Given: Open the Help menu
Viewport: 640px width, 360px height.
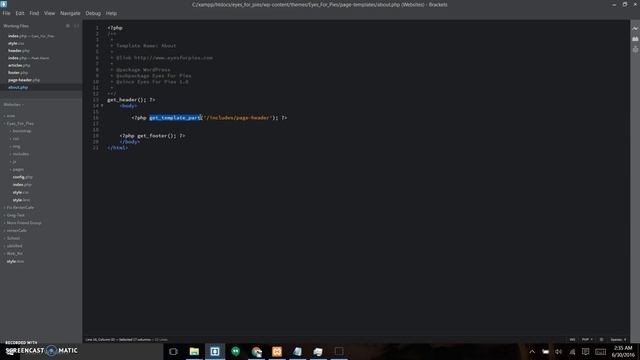Looking at the screenshot, I should tap(111, 13).
